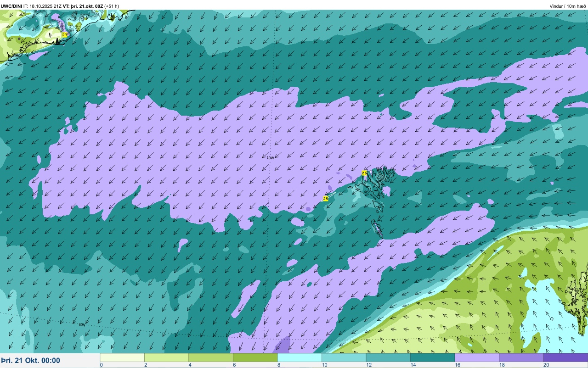Click the legend scale value 0

click(101, 365)
